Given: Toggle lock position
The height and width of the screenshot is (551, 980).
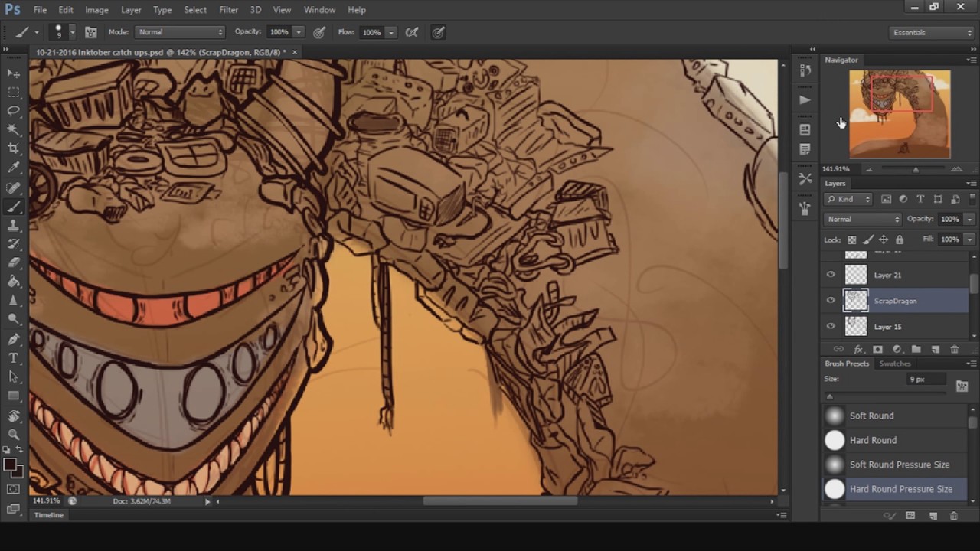Looking at the screenshot, I should [x=884, y=240].
